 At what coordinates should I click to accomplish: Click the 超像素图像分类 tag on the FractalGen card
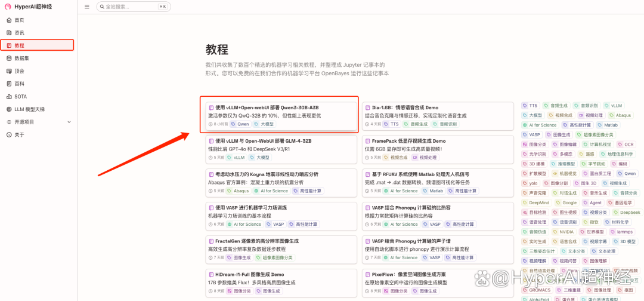coord(274,258)
